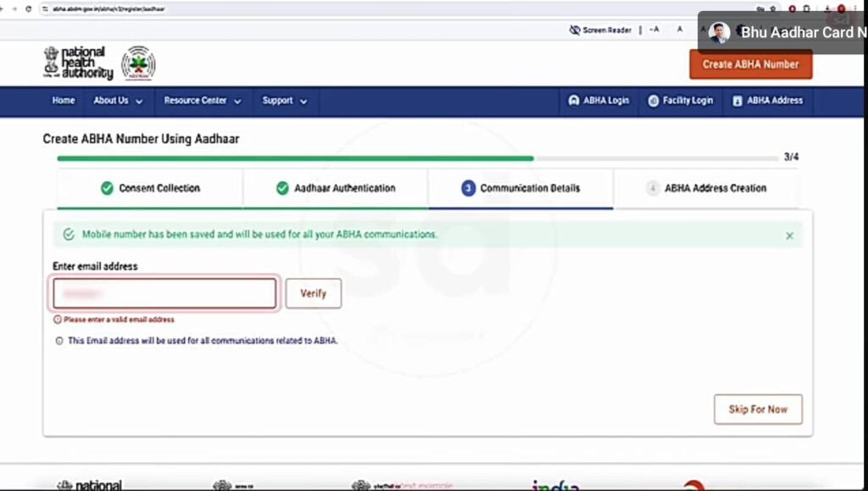Click the Skip For Now button
Image resolution: width=868 pixels, height=491 pixels.
pos(758,410)
